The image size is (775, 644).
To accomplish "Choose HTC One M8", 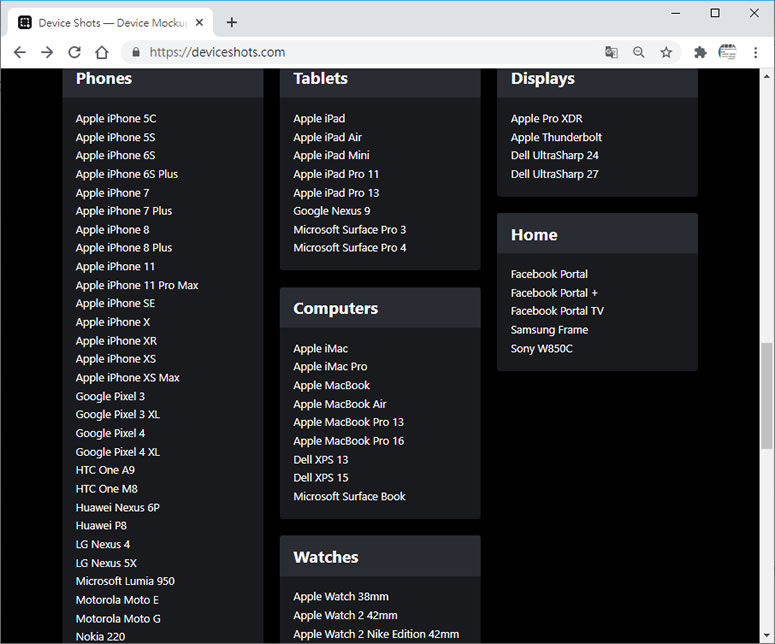I will click(106, 489).
